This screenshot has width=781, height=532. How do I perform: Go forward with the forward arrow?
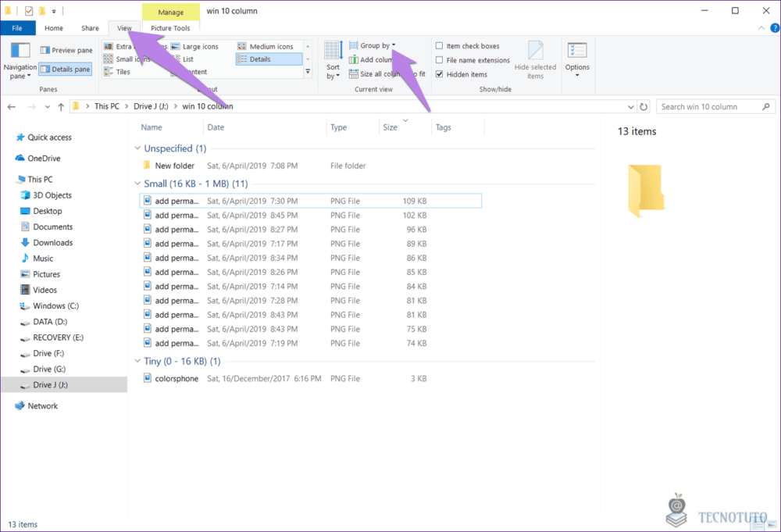click(x=31, y=106)
